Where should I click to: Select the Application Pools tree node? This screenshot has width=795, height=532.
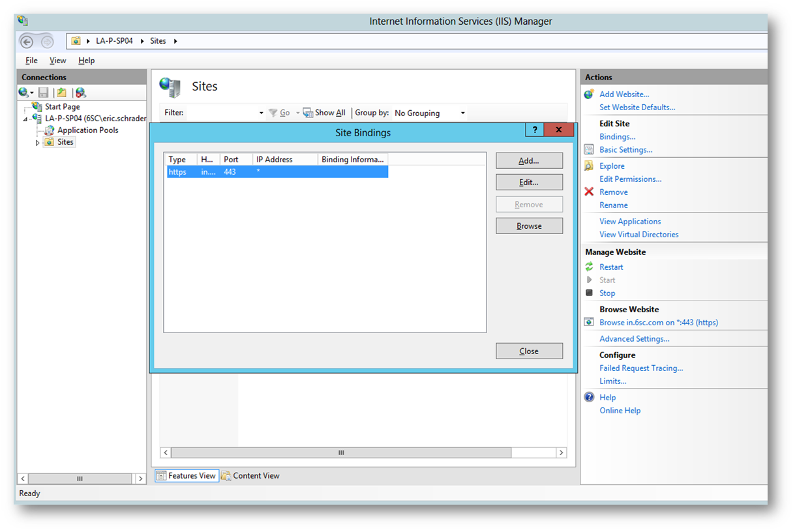tap(88, 130)
